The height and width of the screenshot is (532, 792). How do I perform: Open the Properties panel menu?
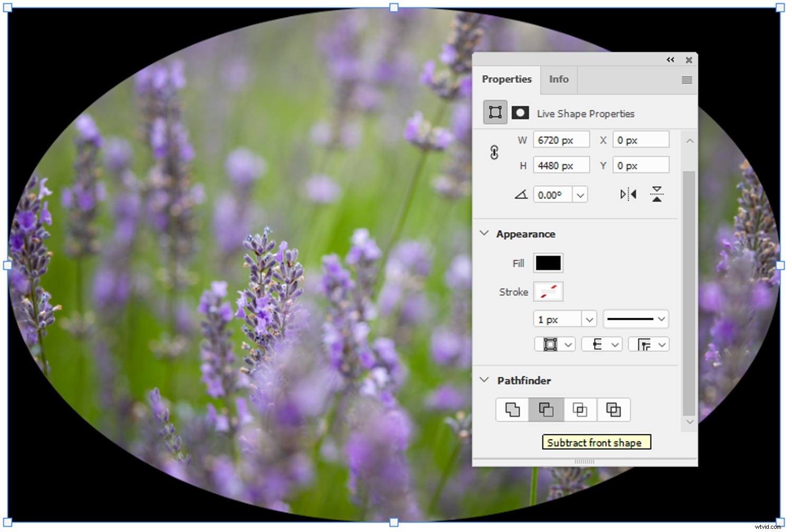[x=686, y=80]
